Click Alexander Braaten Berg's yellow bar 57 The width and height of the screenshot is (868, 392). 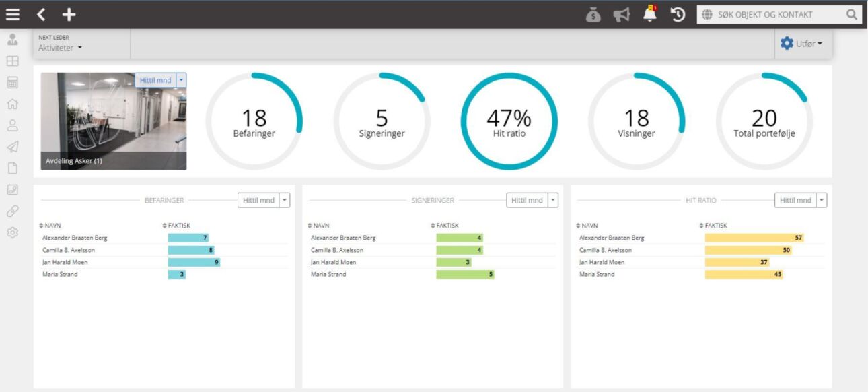click(x=754, y=238)
